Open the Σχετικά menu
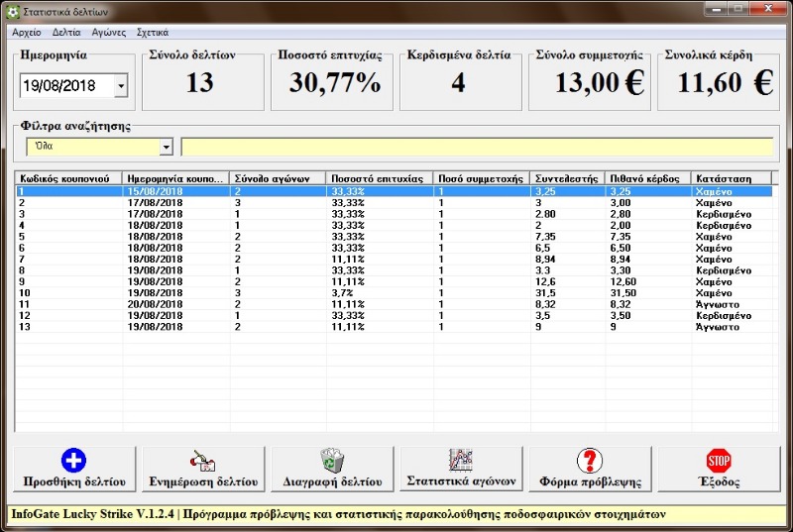The width and height of the screenshot is (793, 532). tap(152, 32)
